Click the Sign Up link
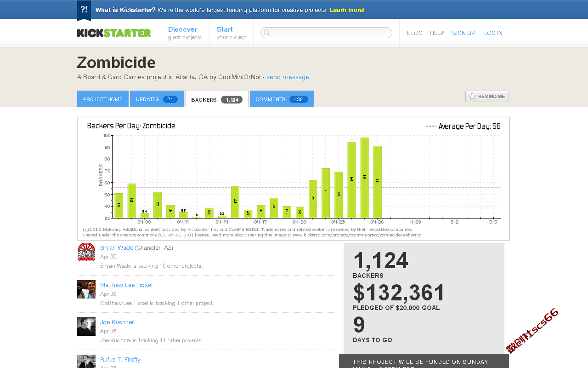This screenshot has height=368, width=588. point(464,33)
